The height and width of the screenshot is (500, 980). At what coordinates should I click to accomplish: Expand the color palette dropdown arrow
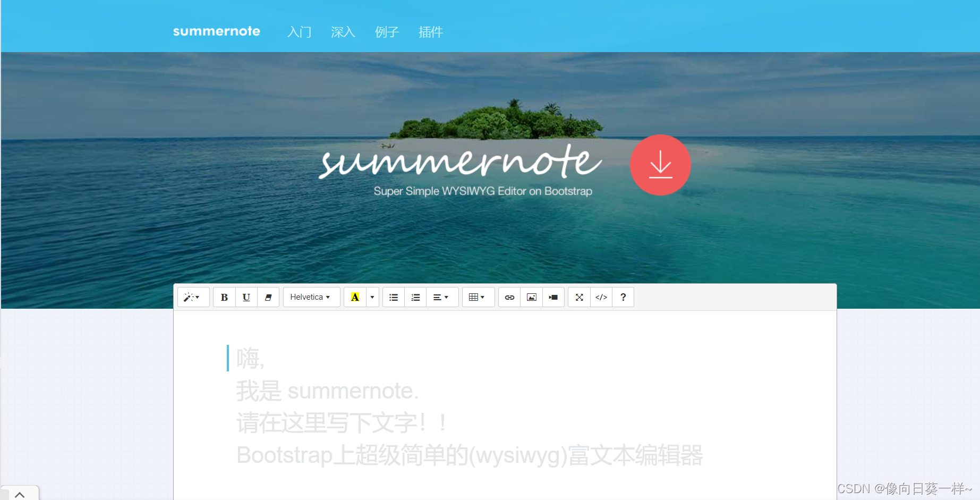pos(372,297)
